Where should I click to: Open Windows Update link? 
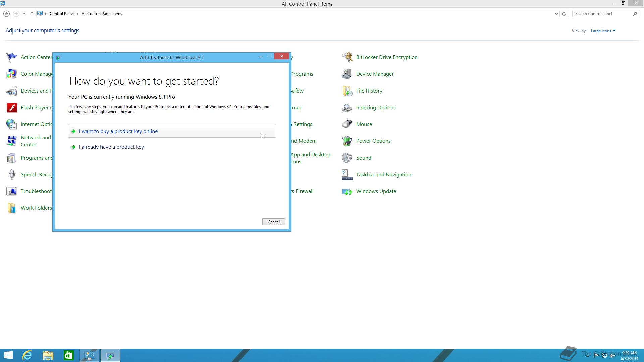point(376,191)
